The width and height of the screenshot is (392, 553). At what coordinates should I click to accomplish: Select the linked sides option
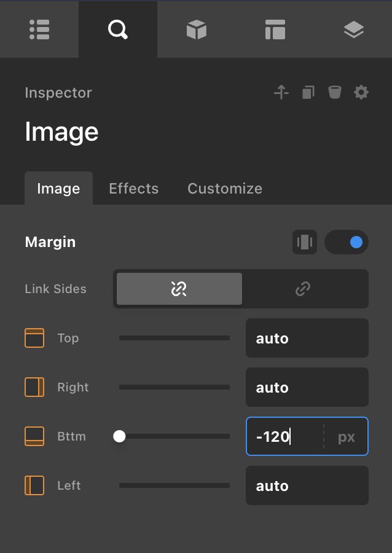pyautogui.click(x=303, y=289)
